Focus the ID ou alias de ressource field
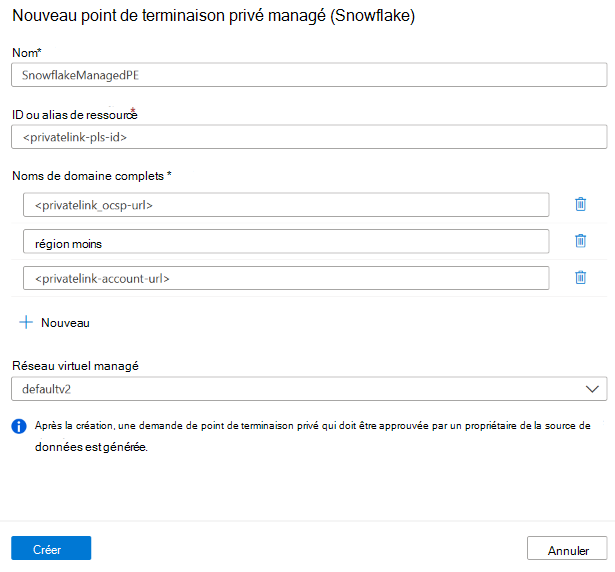Image resolution: width=615 pixels, height=572 pixels. click(x=309, y=137)
